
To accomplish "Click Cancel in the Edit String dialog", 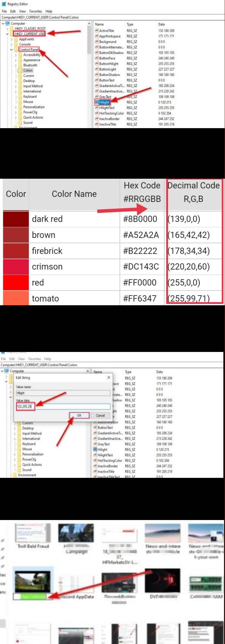I will 100,415.
